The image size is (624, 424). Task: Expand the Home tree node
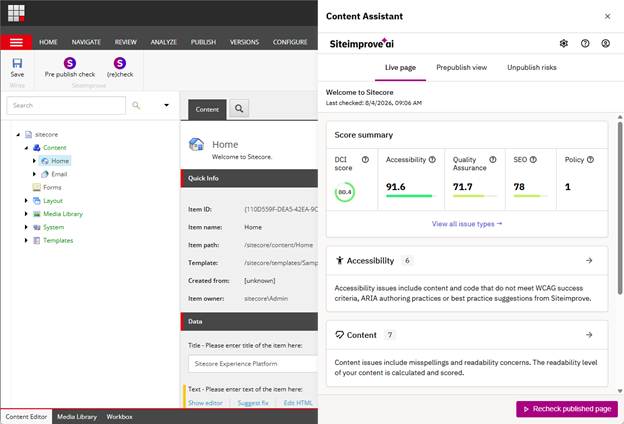34,161
